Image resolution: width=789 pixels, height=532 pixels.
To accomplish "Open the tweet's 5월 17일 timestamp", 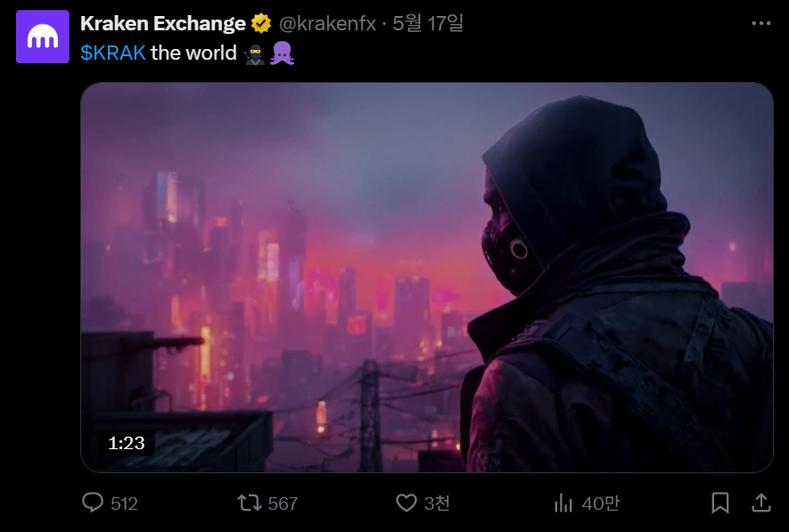I will 428,23.
